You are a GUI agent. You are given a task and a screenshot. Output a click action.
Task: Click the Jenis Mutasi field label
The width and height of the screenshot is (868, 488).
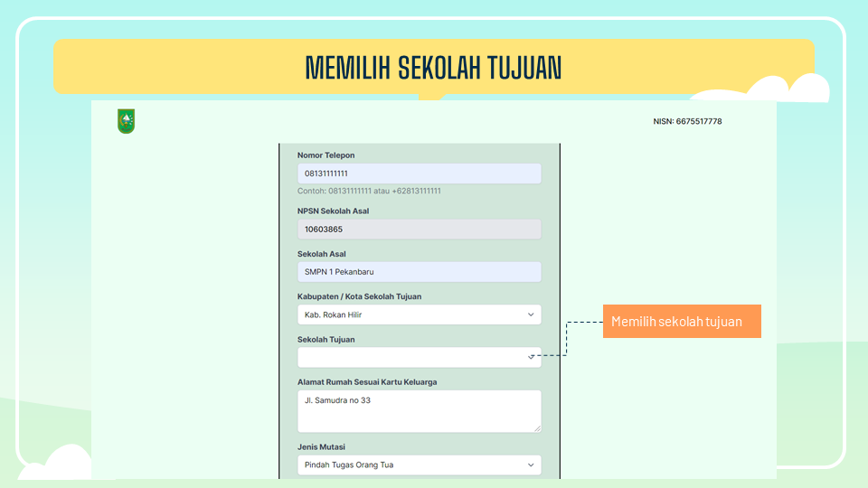[x=321, y=446]
